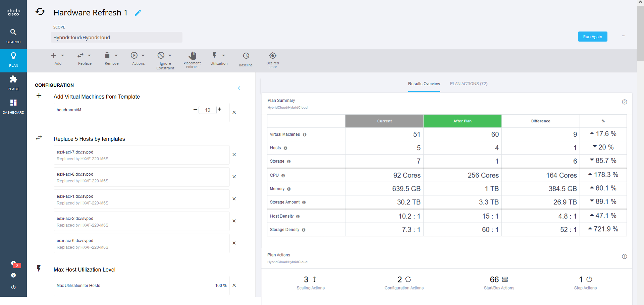
Task: Expand the Add dropdown arrow
Action: (x=62, y=55)
